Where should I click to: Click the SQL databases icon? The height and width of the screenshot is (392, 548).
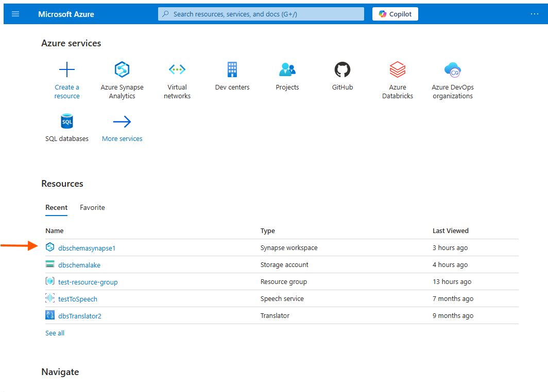[x=67, y=121]
